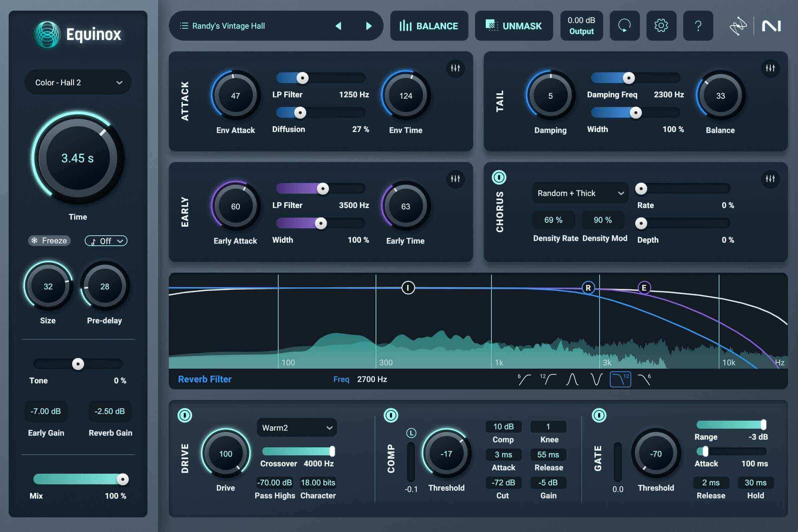Click the Tail Width slider handle
798x532 pixels.
click(636, 113)
